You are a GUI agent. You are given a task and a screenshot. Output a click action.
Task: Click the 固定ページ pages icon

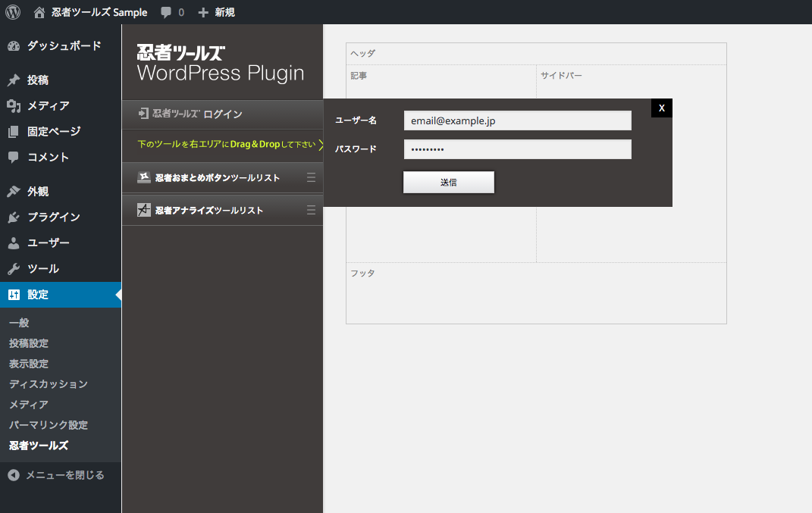pyautogui.click(x=14, y=132)
